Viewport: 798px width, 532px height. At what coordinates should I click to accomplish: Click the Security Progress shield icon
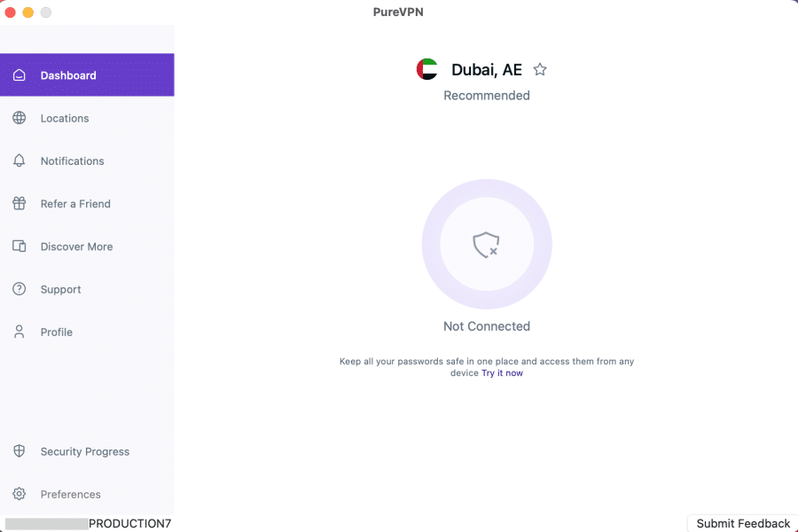click(x=19, y=451)
